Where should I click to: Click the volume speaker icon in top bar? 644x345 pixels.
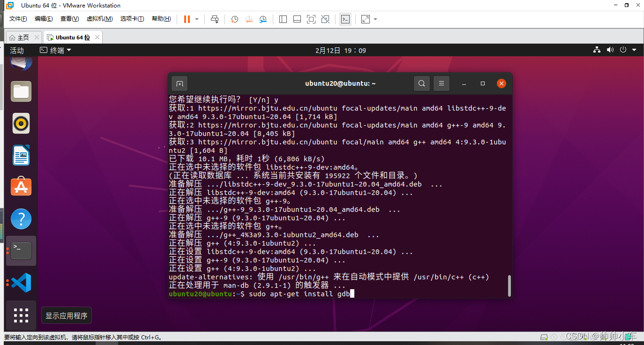point(610,50)
